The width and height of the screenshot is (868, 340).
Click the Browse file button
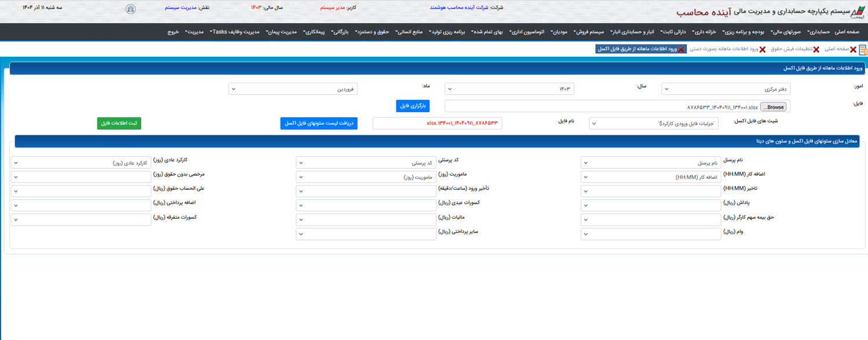click(773, 107)
